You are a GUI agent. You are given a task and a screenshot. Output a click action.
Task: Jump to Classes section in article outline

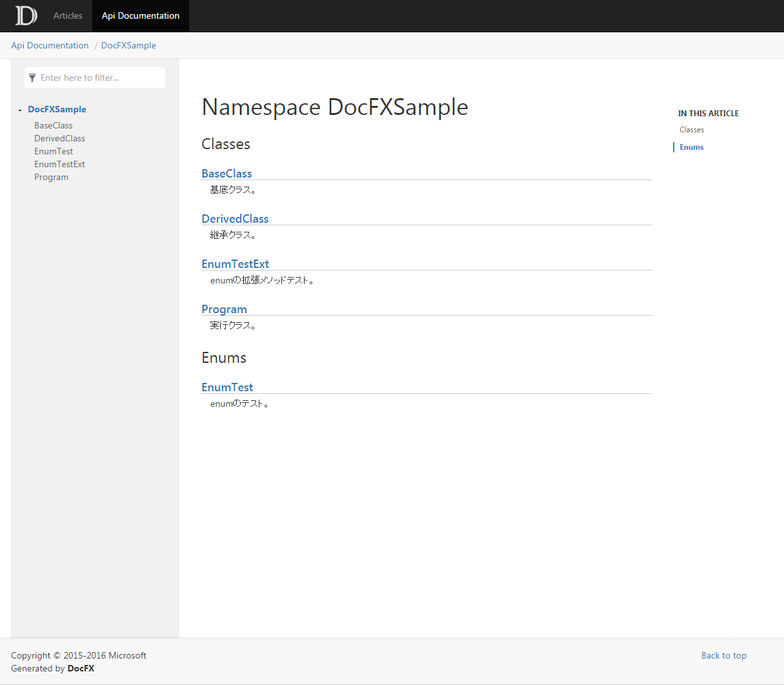(691, 130)
